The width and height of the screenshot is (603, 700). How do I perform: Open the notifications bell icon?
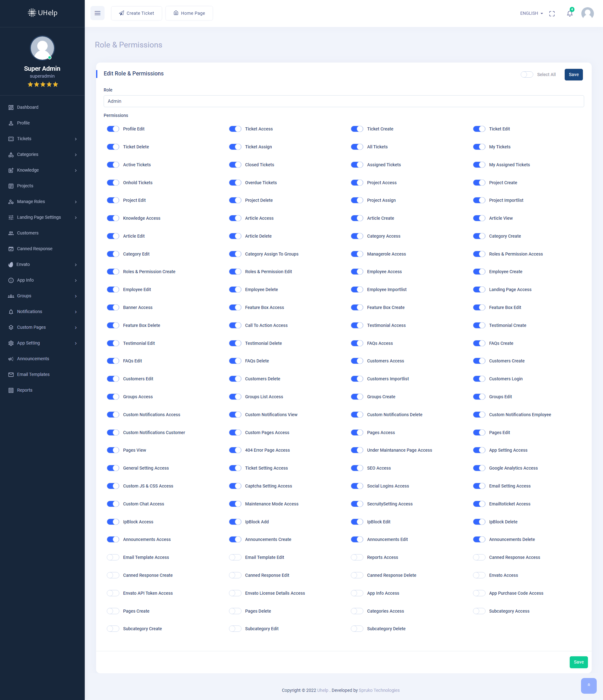(x=569, y=14)
